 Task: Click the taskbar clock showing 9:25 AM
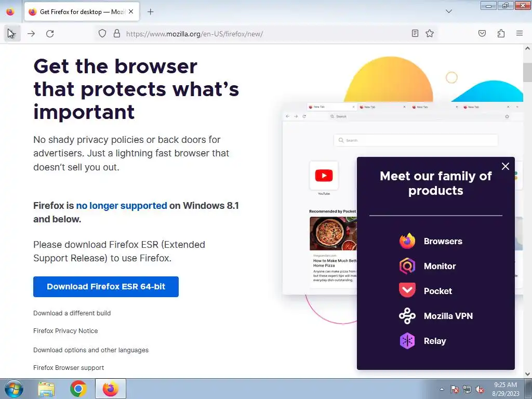[506, 389]
